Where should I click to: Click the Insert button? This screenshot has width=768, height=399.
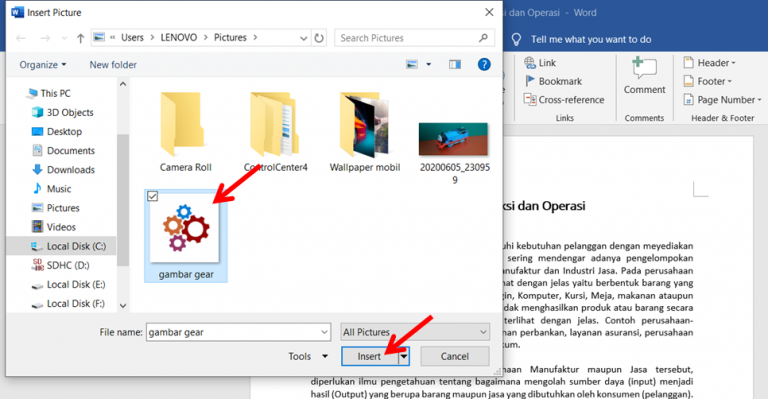click(369, 356)
